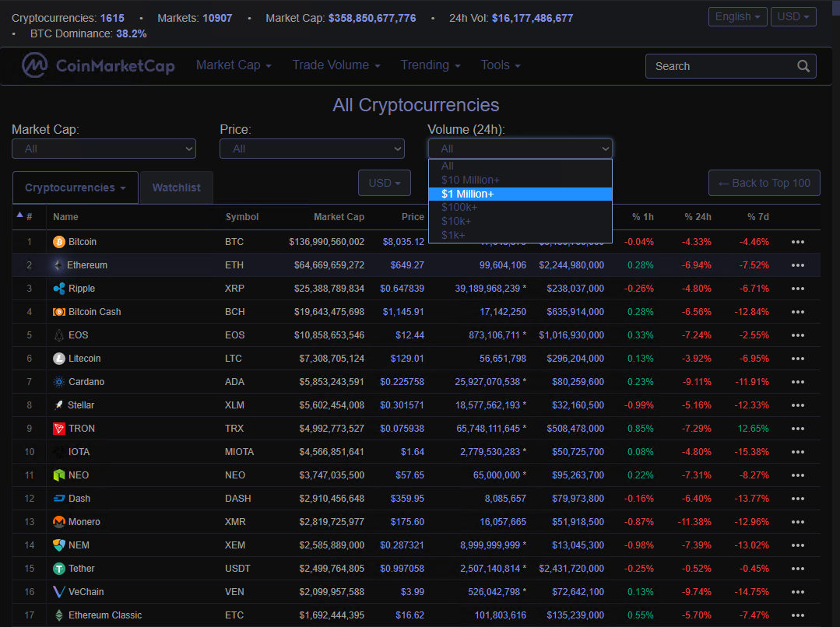Open the USD currency selector in header
The height and width of the screenshot is (627, 840).
tap(793, 16)
